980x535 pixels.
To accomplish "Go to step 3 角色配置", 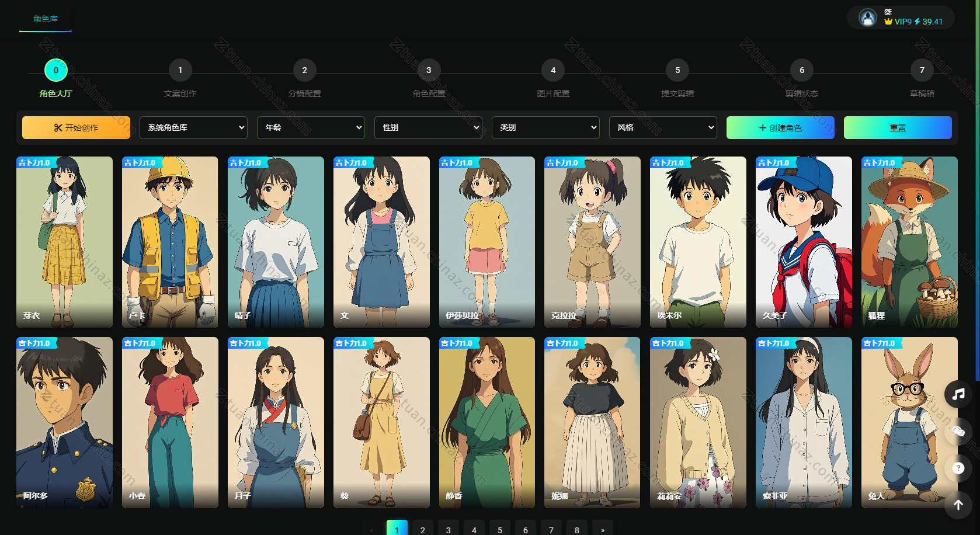I will [x=429, y=70].
